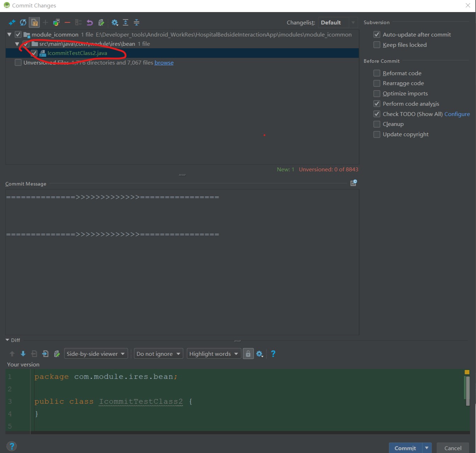This screenshot has width=476, height=453.
Task: Click the browse link for unversioned files
Action: point(164,62)
